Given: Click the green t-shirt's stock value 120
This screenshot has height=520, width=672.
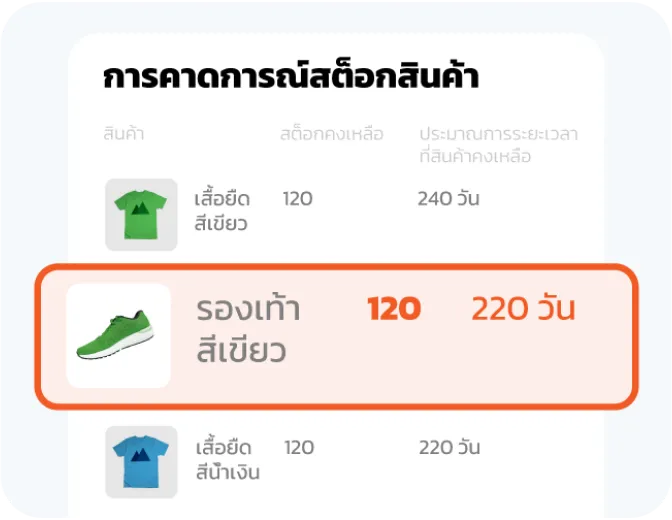Looking at the screenshot, I should pos(297,199).
